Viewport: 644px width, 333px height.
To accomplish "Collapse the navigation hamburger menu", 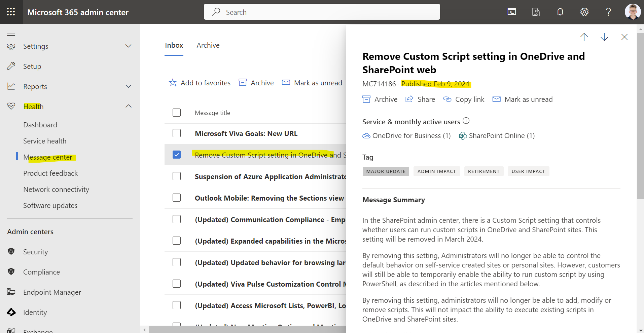I will (11, 34).
